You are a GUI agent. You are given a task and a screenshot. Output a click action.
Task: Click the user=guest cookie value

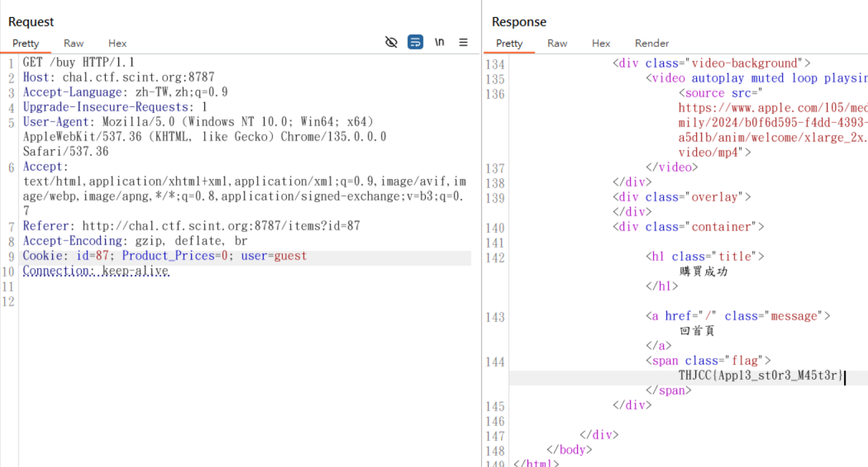(x=274, y=256)
